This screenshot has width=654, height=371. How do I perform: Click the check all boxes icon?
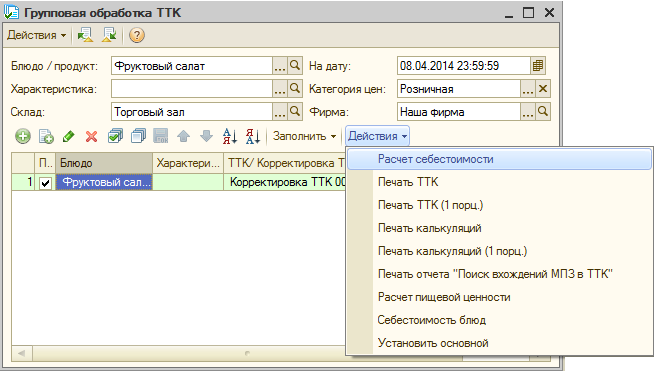(x=115, y=136)
